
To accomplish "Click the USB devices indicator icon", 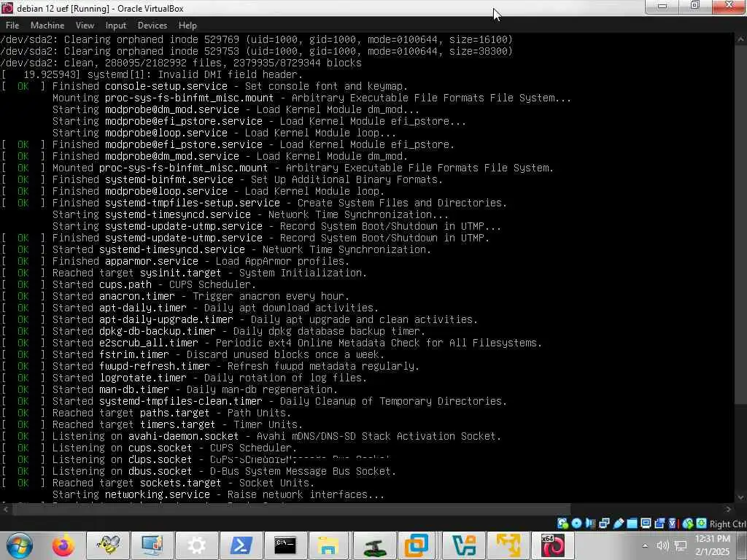I will click(619, 524).
